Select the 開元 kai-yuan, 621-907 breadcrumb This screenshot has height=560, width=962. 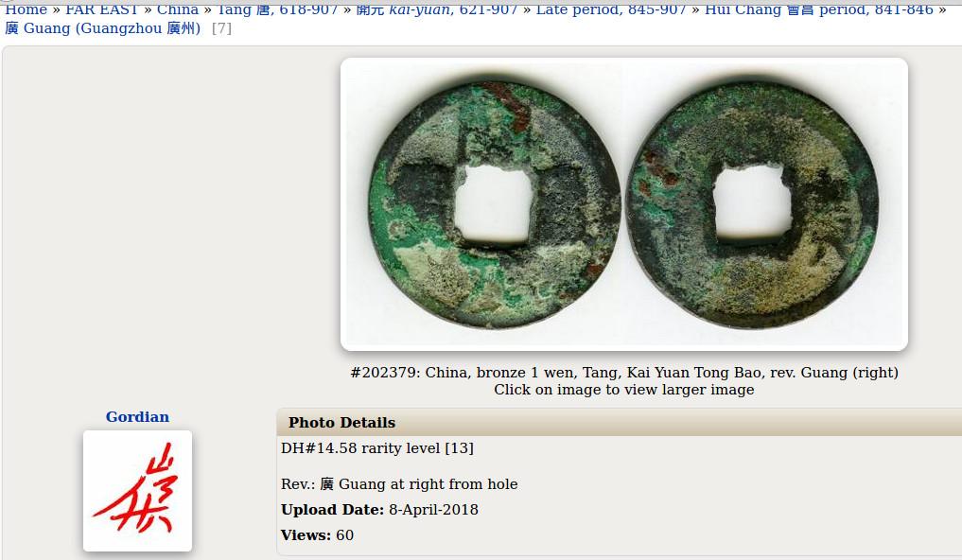click(437, 9)
